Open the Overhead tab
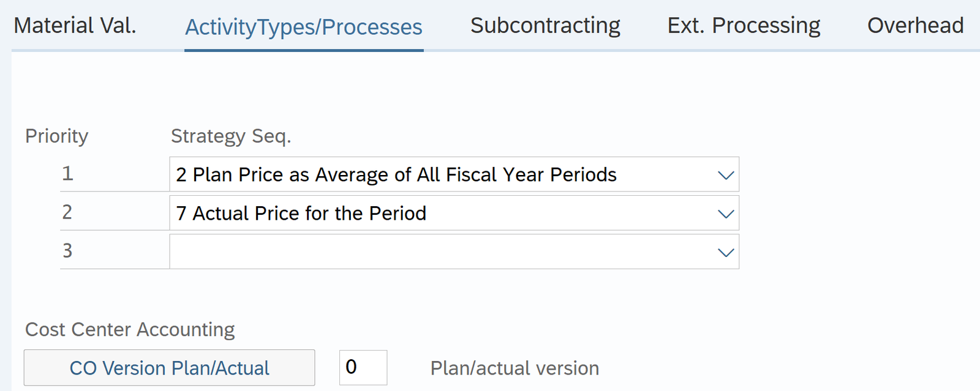 (x=915, y=26)
